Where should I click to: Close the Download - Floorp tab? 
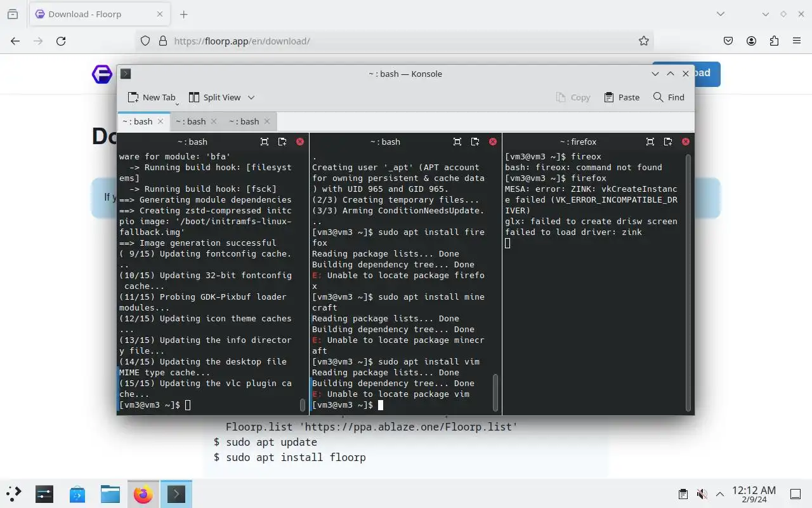(160, 14)
